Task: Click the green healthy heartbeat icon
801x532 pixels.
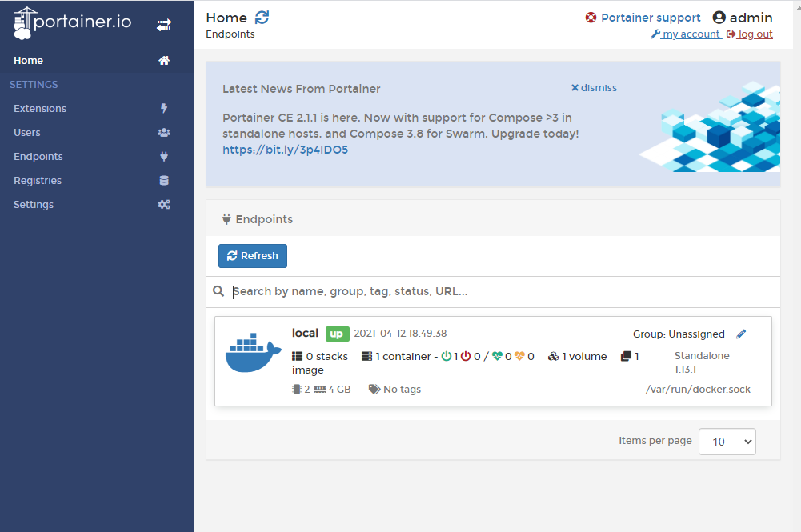Action: point(498,356)
